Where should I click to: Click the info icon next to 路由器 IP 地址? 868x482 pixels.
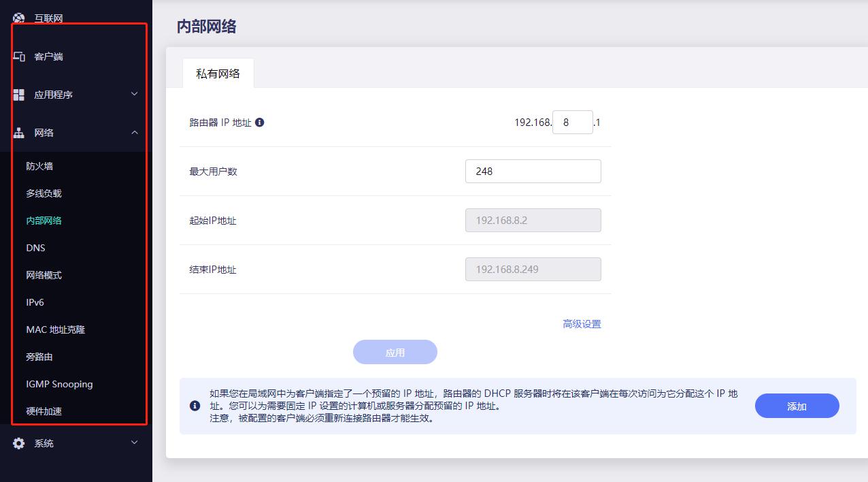(x=261, y=122)
